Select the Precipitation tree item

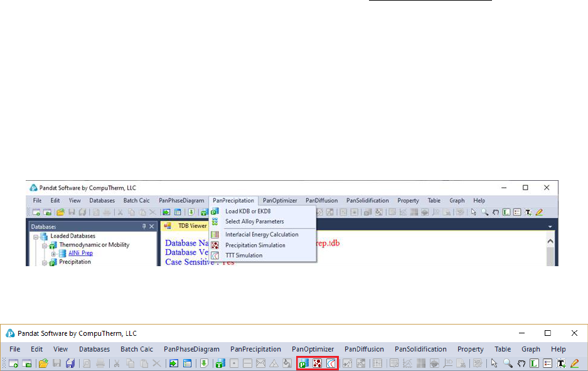click(75, 262)
